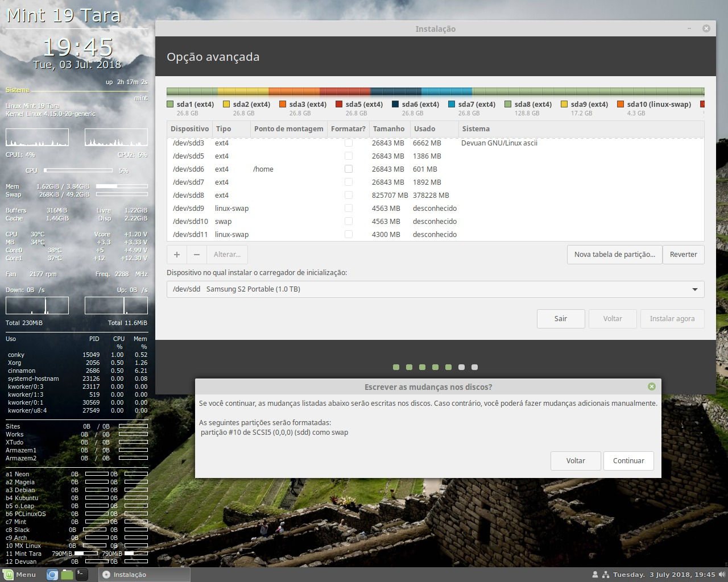Click the 'Ponto de montagem' column header

click(288, 129)
